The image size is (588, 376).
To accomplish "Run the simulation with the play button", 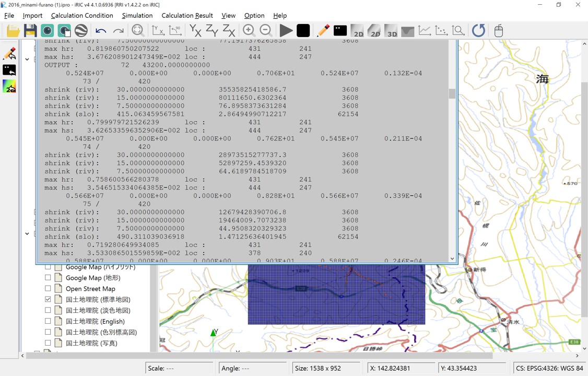I will coord(286,30).
